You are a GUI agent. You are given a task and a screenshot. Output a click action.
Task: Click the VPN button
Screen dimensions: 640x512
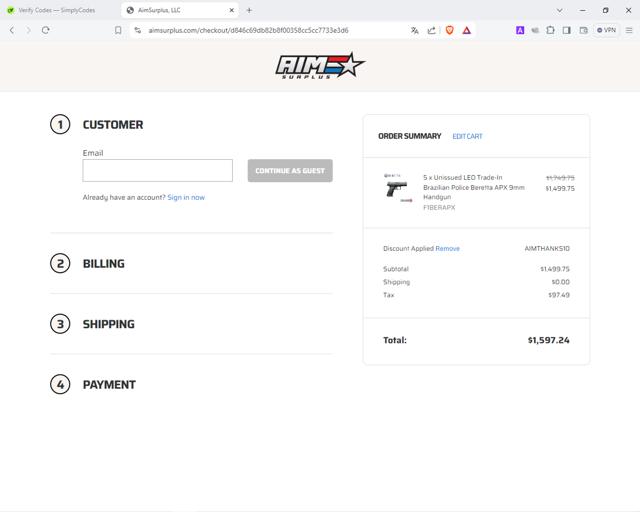pyautogui.click(x=607, y=30)
